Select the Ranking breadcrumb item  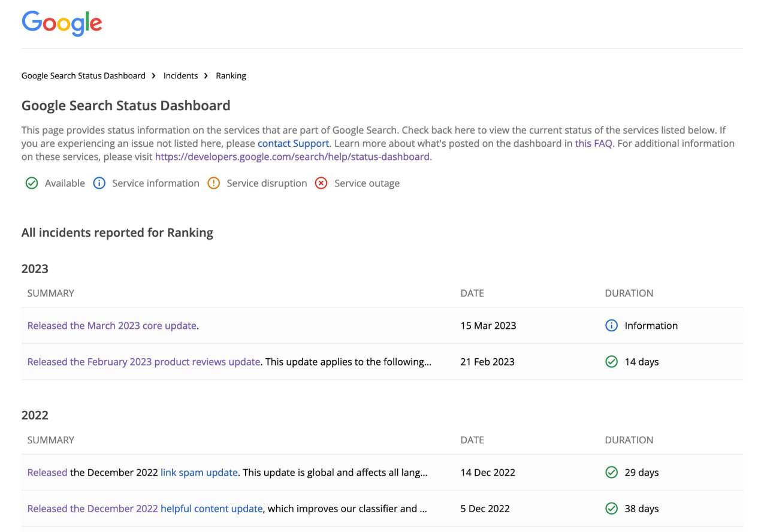[231, 76]
